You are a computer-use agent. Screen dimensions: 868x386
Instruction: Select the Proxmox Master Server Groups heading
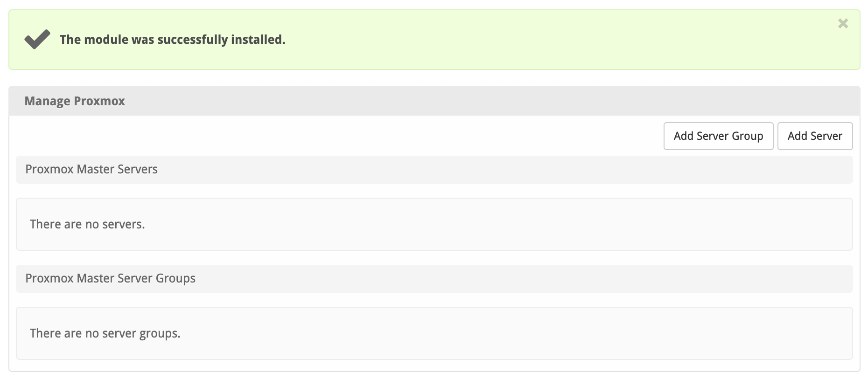point(110,278)
